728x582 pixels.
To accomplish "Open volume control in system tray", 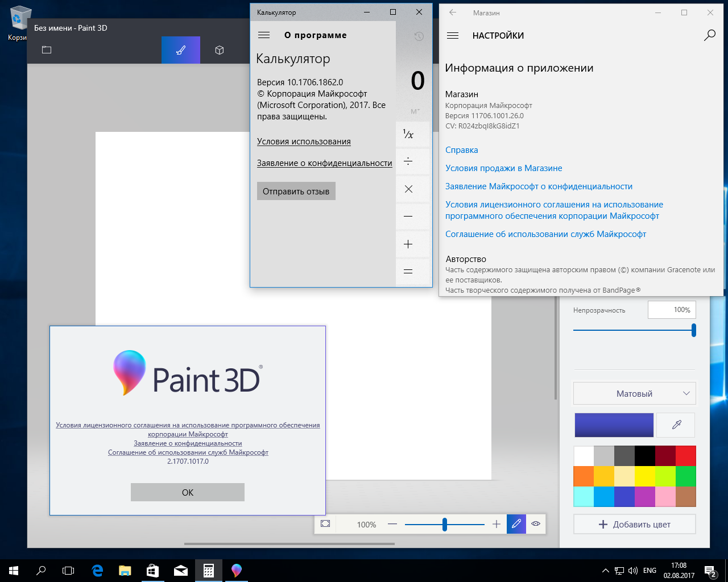I will pyautogui.click(x=633, y=571).
